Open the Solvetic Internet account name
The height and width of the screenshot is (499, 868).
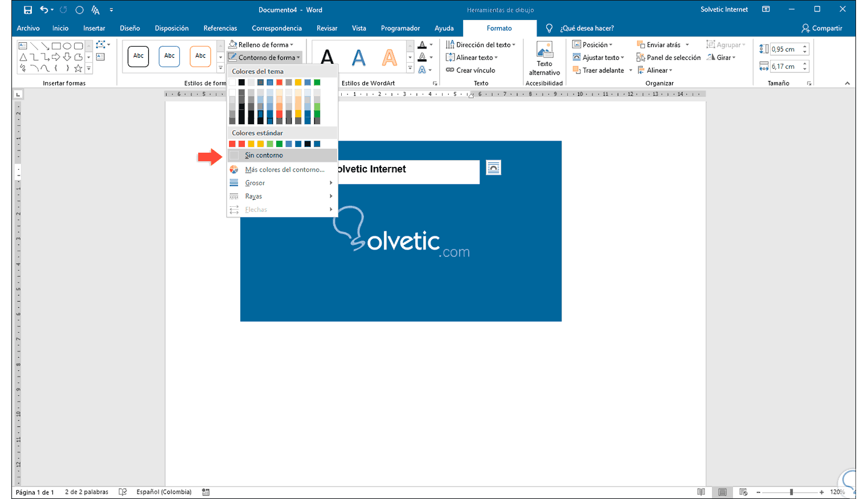(x=724, y=10)
